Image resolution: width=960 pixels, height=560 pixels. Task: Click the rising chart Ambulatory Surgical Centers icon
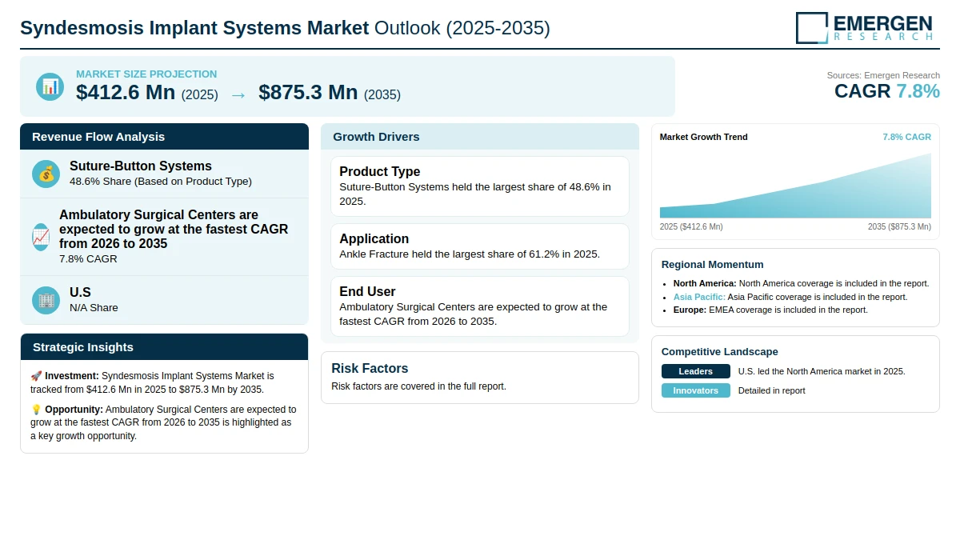(x=41, y=237)
